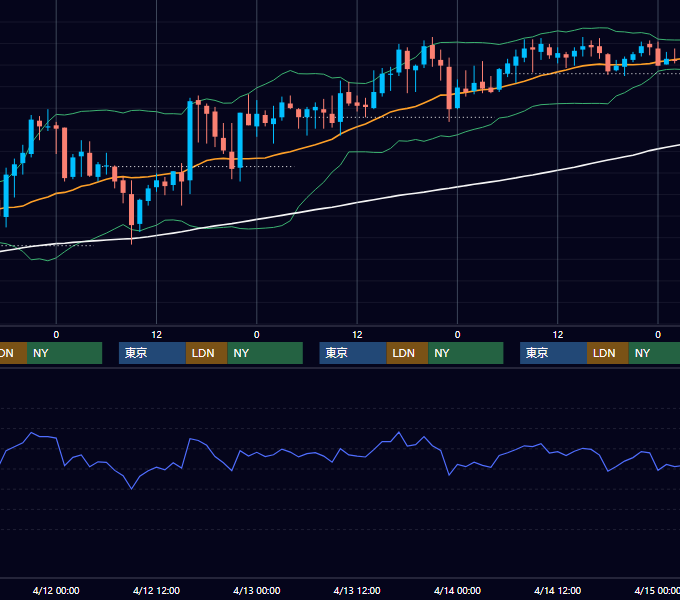Click the '4/12 12:00' date label

coord(156,590)
